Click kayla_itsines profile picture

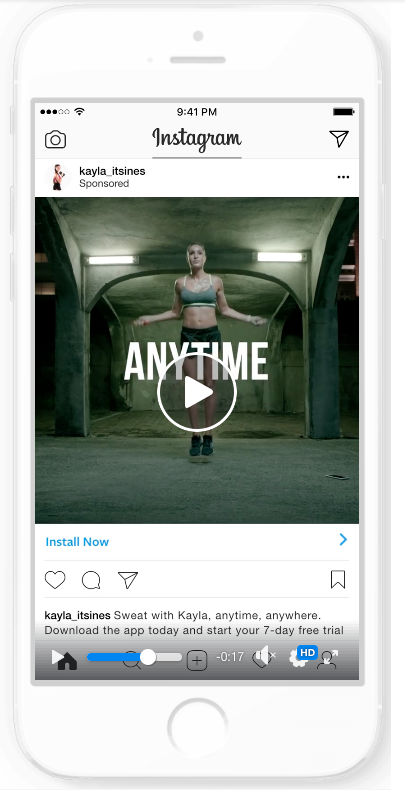point(58,177)
